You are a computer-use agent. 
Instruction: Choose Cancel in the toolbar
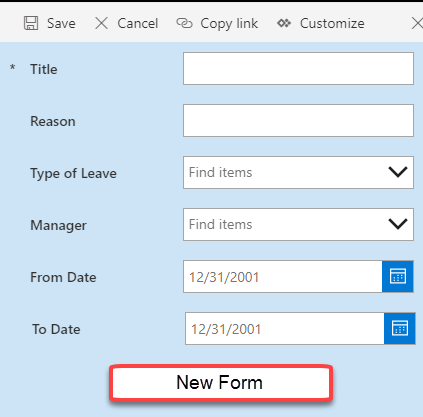click(138, 23)
